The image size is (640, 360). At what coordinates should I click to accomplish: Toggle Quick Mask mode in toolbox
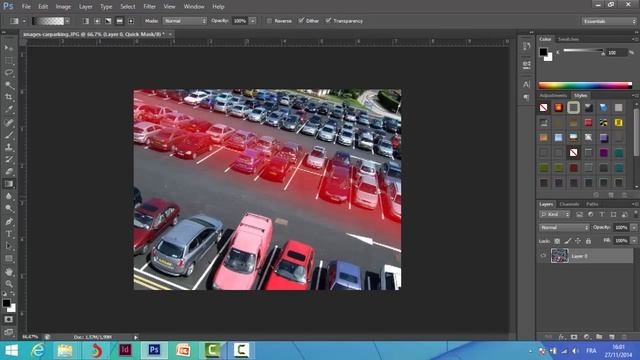coord(9,319)
